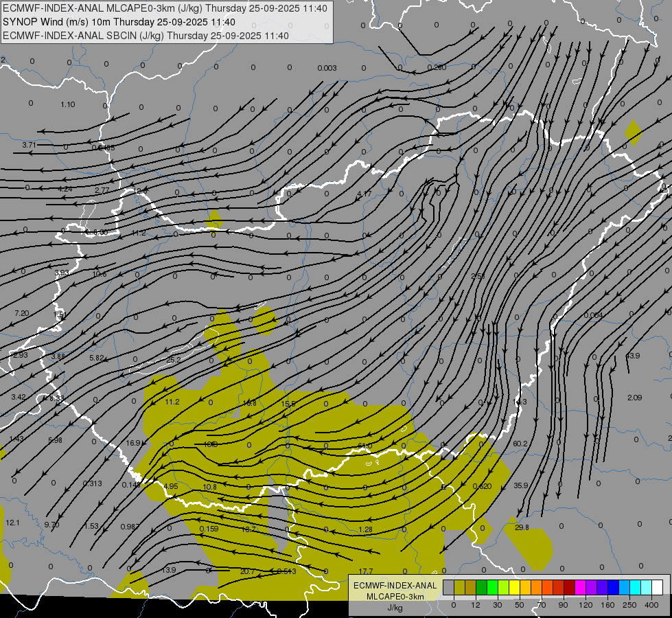Click the MLCAPE0-3km header line in the title box
The width and height of the screenshot is (672, 618).
[165, 8]
